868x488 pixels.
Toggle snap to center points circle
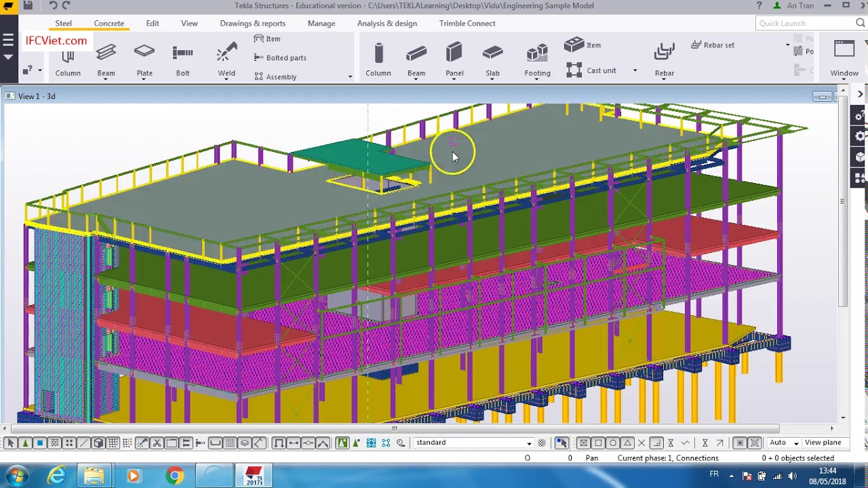[x=613, y=443]
